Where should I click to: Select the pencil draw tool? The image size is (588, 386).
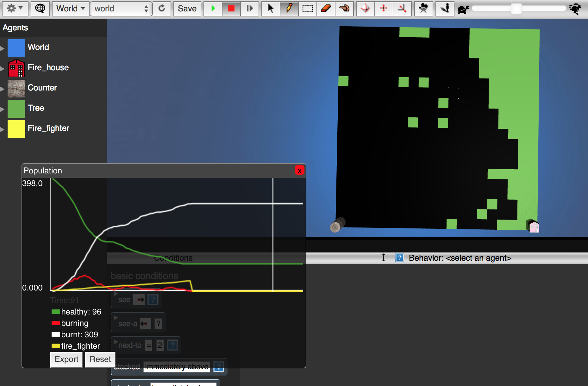coord(289,9)
